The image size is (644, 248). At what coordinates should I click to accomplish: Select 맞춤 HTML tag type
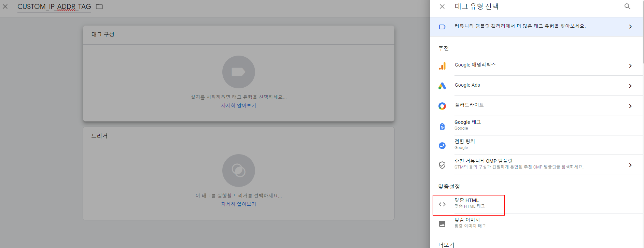[536, 204]
